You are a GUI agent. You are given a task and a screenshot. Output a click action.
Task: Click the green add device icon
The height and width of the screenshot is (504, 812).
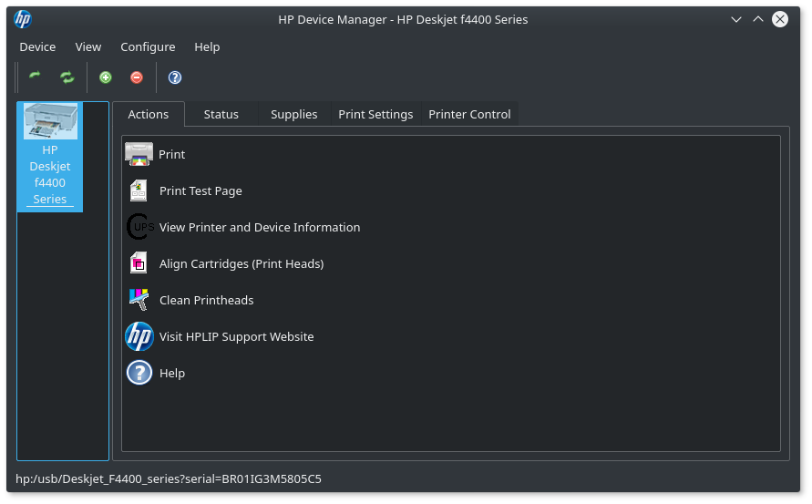[106, 77]
